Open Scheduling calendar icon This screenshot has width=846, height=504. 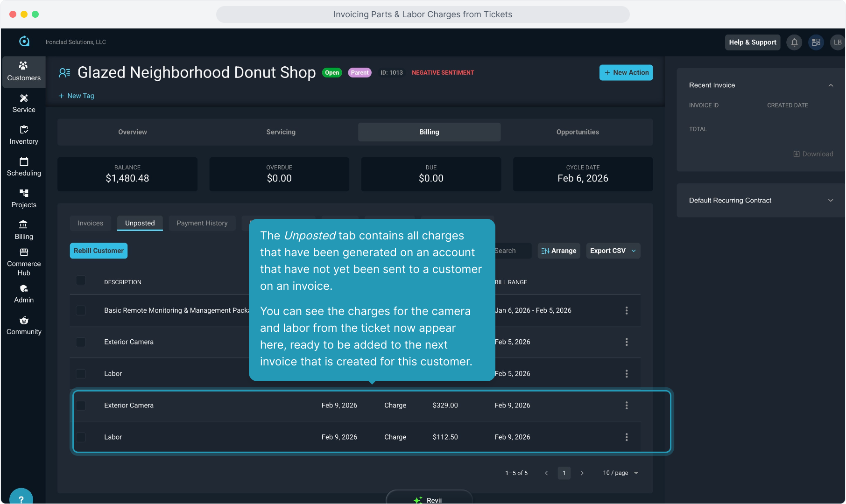(24, 162)
